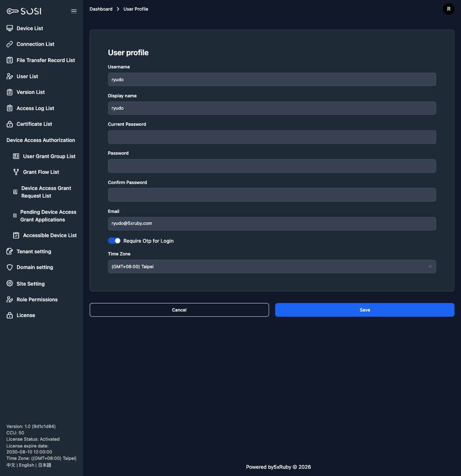Click the Device List monitor icon
The height and width of the screenshot is (476, 461).
coord(10,28)
